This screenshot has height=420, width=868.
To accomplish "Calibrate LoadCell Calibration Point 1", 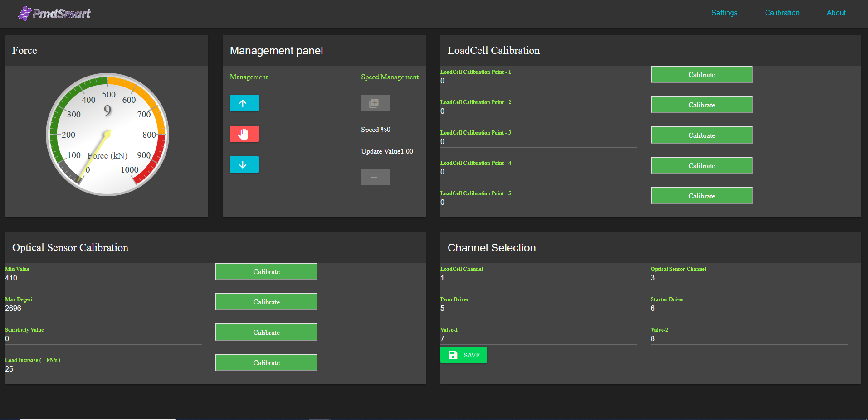I will [x=701, y=75].
